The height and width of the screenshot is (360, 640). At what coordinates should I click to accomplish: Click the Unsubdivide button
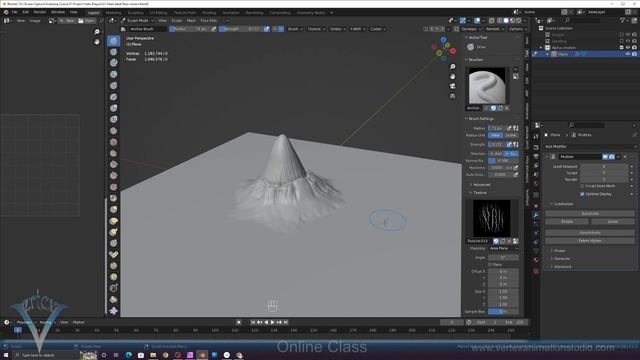pyautogui.click(x=590, y=233)
